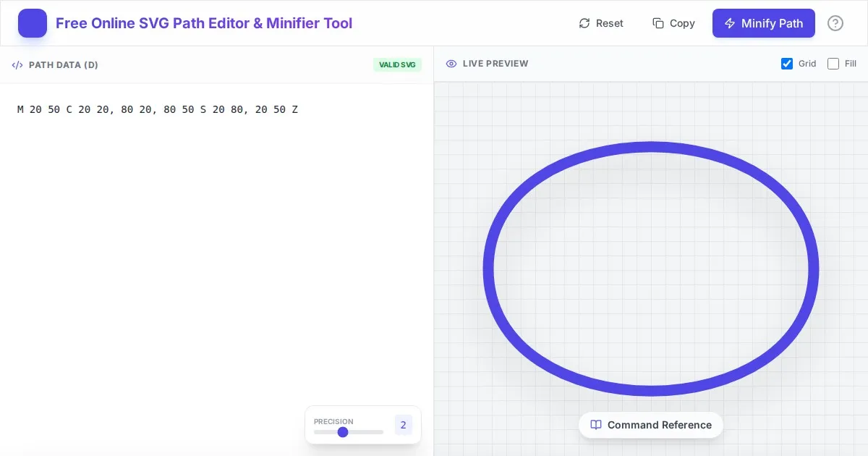This screenshot has height=456, width=868.
Task: Click the Valid SVG status badge
Action: (x=397, y=65)
